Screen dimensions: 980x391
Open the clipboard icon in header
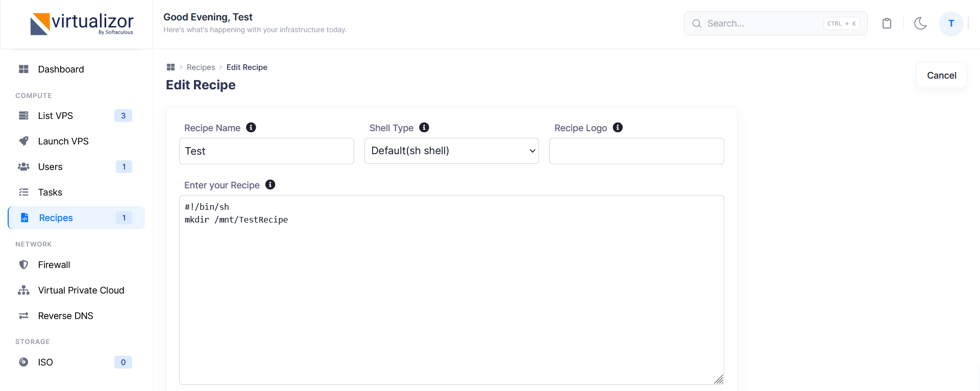coord(887,23)
